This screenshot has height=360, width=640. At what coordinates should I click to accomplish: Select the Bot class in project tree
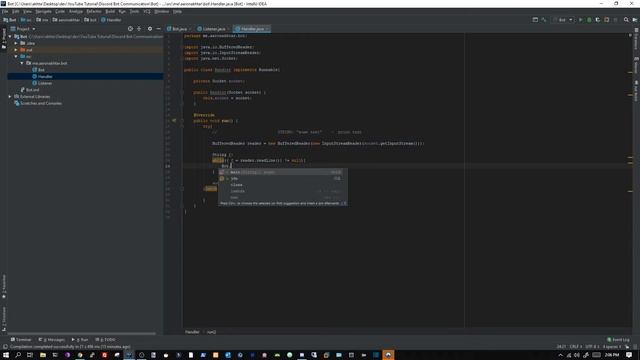click(38, 70)
